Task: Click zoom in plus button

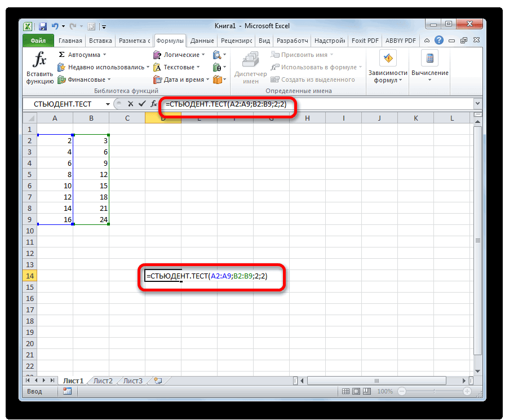Action: 467,391
